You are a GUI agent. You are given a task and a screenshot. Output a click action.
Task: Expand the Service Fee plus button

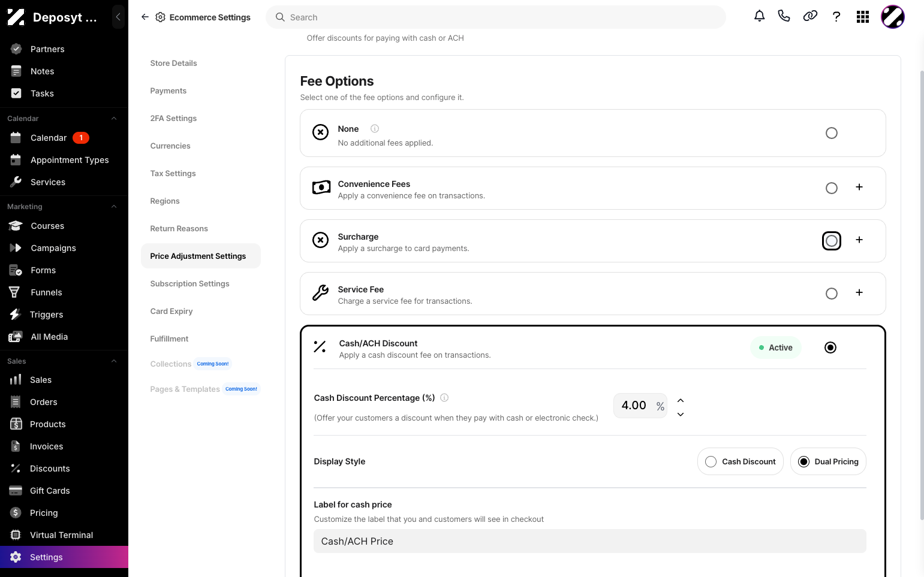(859, 292)
